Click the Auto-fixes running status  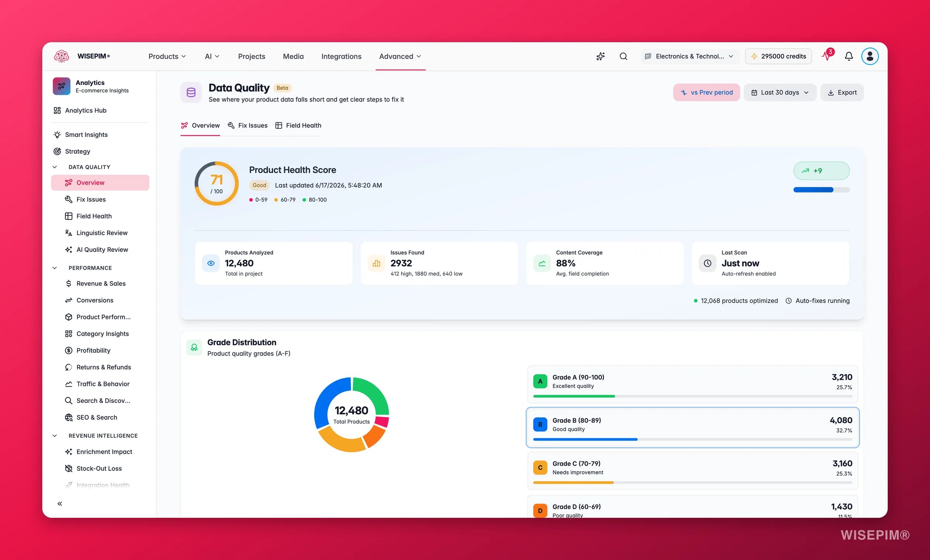[818, 301]
